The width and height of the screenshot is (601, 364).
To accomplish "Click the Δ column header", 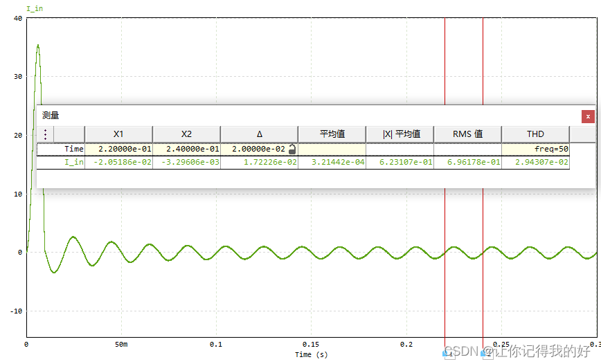I will point(259,134).
